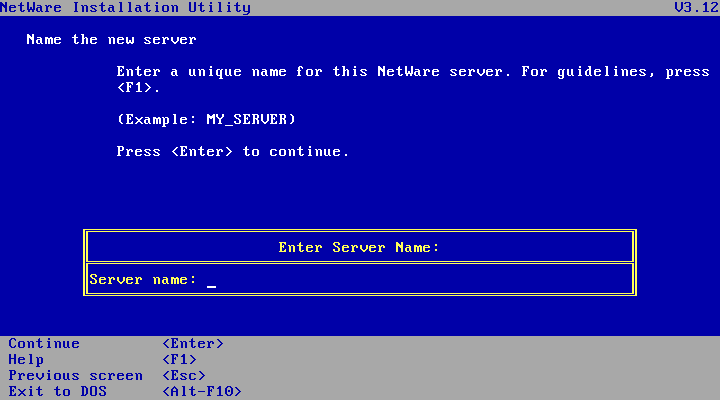Screen dimensions: 720x400
Task: Place cursor at blinking underscore in name field
Action: [x=211, y=282]
